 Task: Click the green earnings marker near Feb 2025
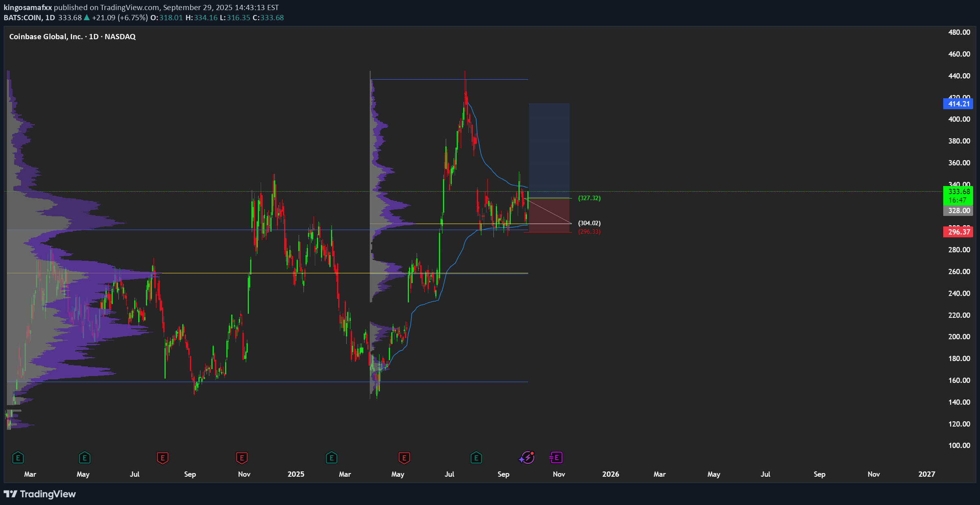pyautogui.click(x=331, y=458)
